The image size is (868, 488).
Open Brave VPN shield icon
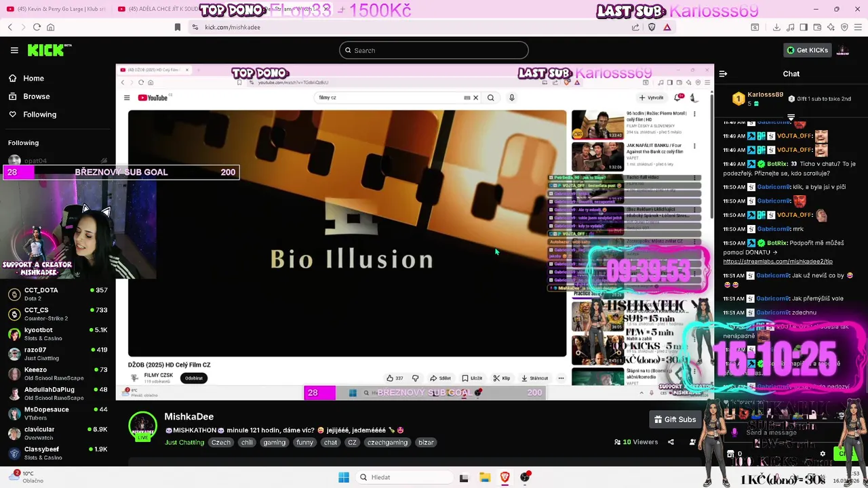point(844,27)
